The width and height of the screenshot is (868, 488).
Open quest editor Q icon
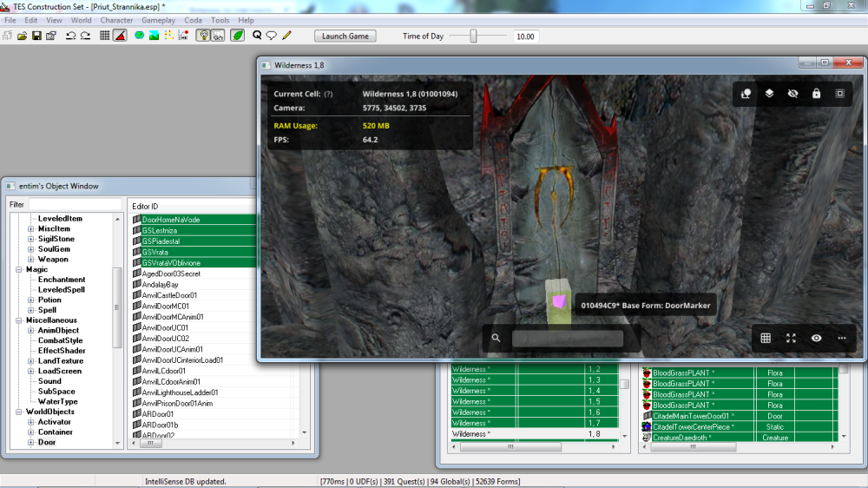tap(257, 36)
